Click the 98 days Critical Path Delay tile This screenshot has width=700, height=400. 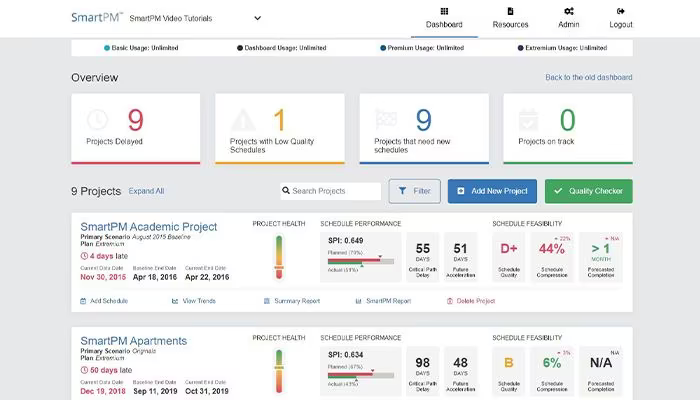pyautogui.click(x=423, y=371)
